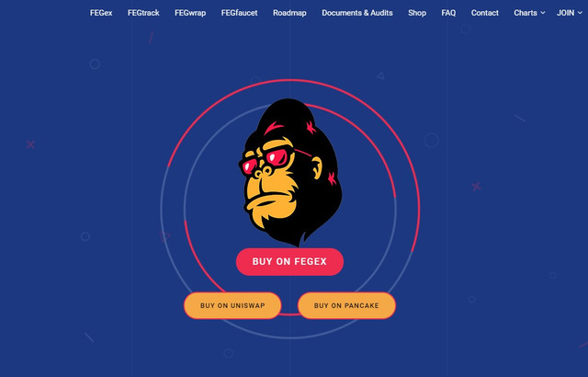Visit the FEGfaucet page
This screenshot has height=377, width=588.
[239, 13]
